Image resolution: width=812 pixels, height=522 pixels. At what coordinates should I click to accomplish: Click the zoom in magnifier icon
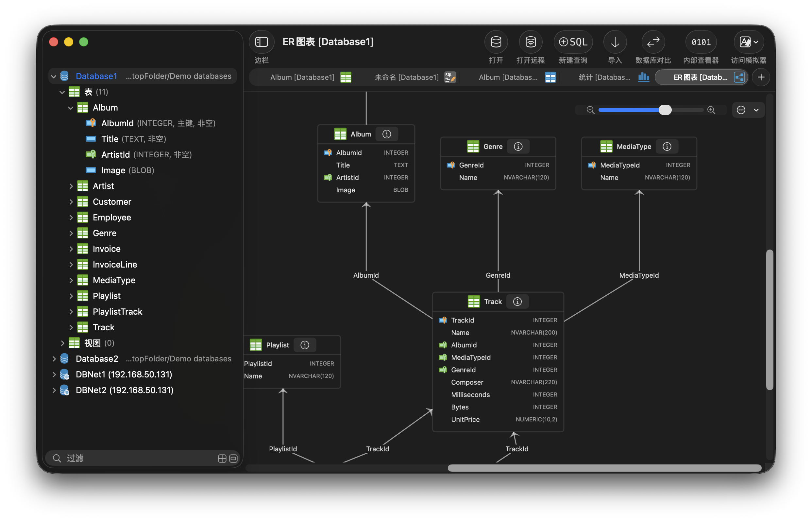coord(711,110)
